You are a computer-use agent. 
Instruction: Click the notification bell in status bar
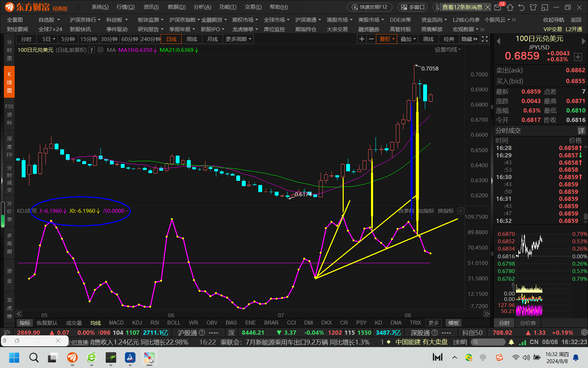(511, 342)
